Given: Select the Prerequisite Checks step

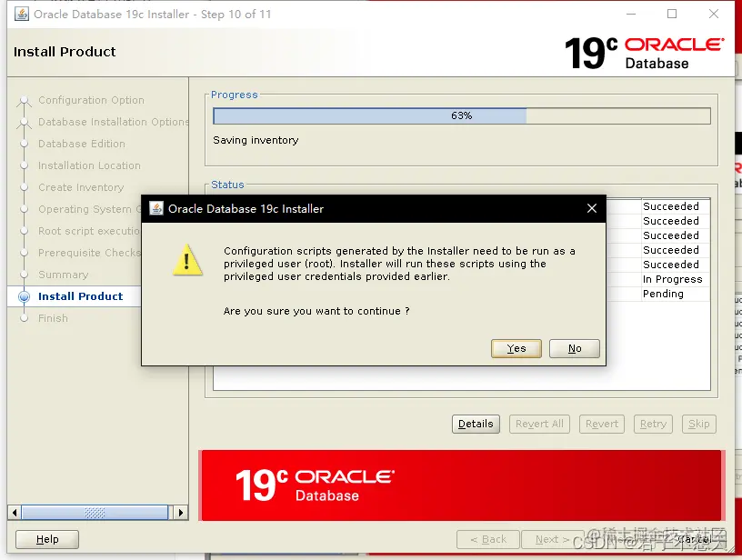Looking at the screenshot, I should coord(89,253).
